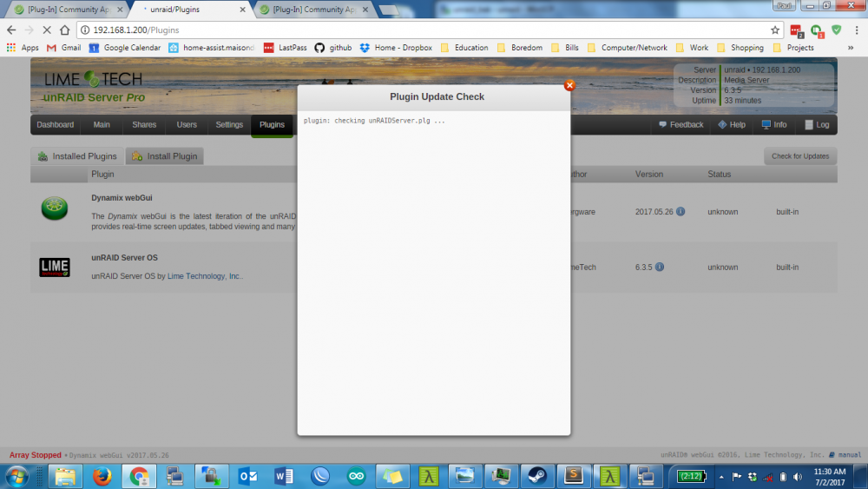Expand the Work bookmarks folder
868x489 pixels.
[692, 48]
